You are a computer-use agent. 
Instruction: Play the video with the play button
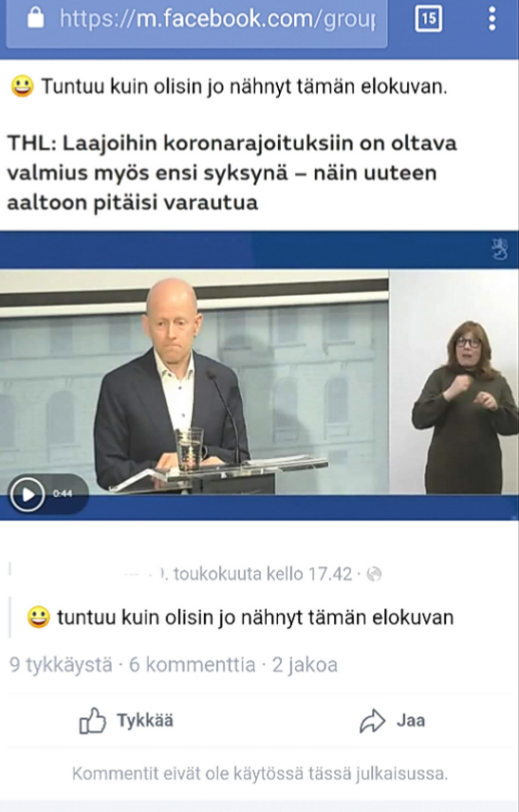(28, 494)
